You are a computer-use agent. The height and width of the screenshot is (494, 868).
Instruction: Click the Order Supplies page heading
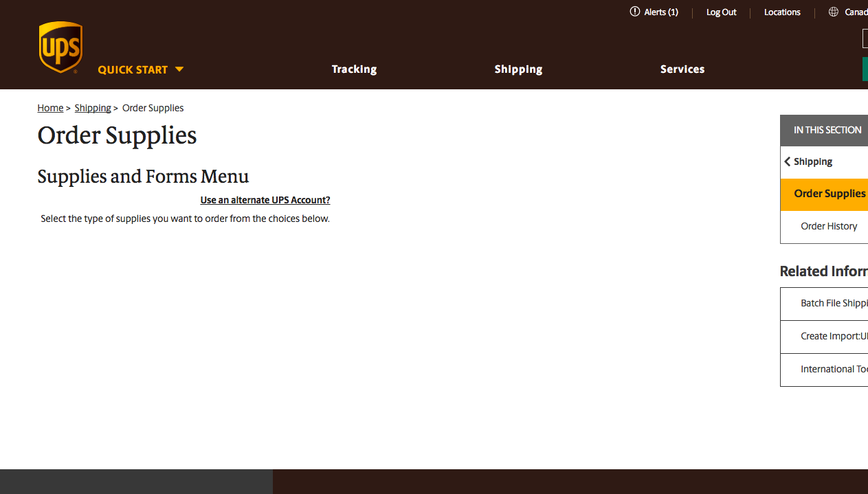(117, 135)
